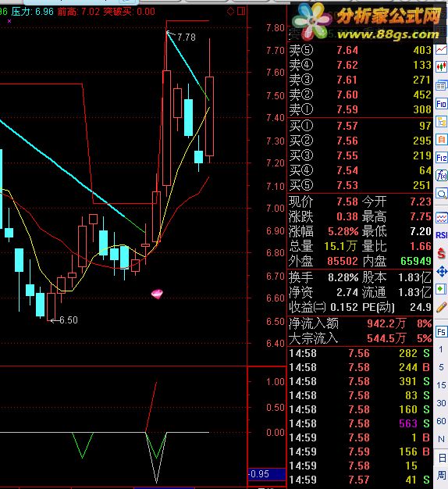Image resolution: width=448 pixels, height=489 pixels.
Task: Click the 14:59 trade of 156 lots
Action: tap(360, 452)
